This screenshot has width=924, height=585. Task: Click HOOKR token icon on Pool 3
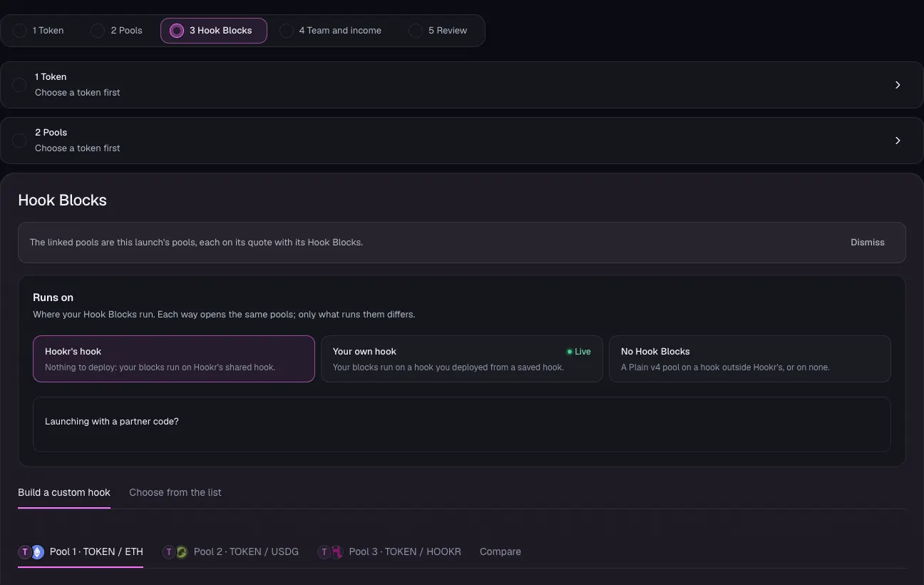point(337,552)
